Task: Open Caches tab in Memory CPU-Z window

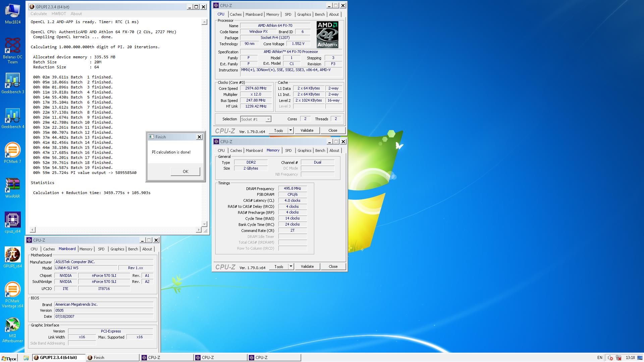Action: click(236, 150)
